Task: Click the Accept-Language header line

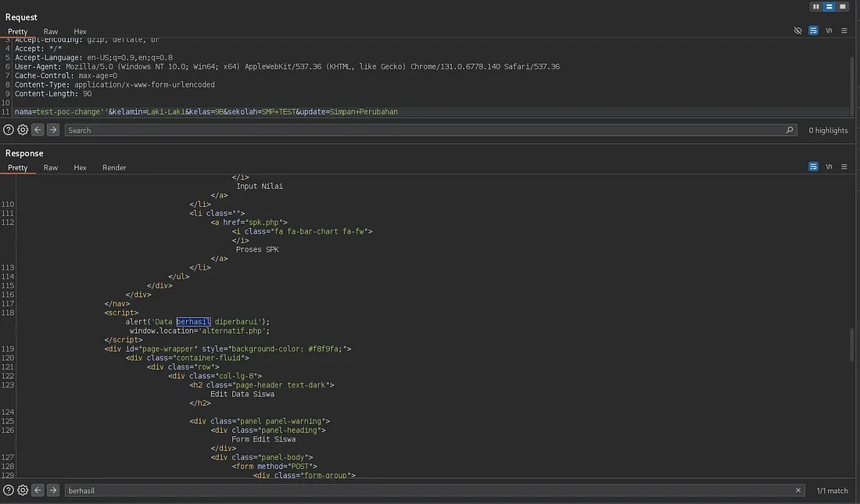Action: tap(94, 58)
